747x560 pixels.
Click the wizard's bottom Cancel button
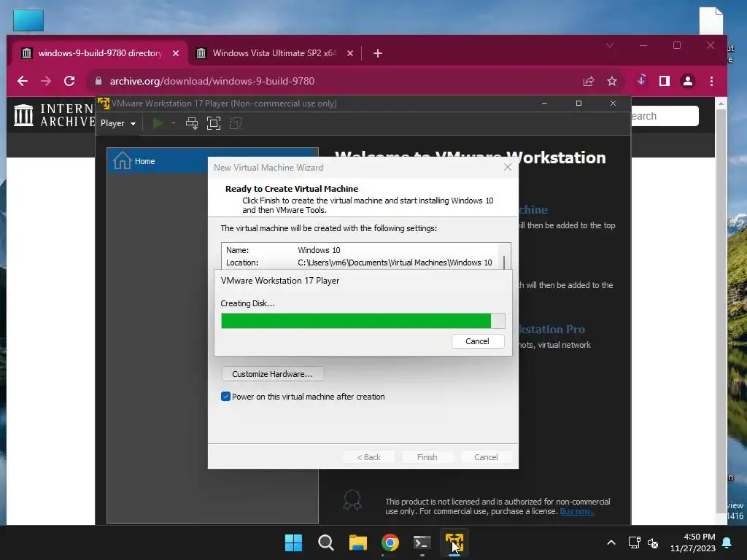tap(486, 457)
